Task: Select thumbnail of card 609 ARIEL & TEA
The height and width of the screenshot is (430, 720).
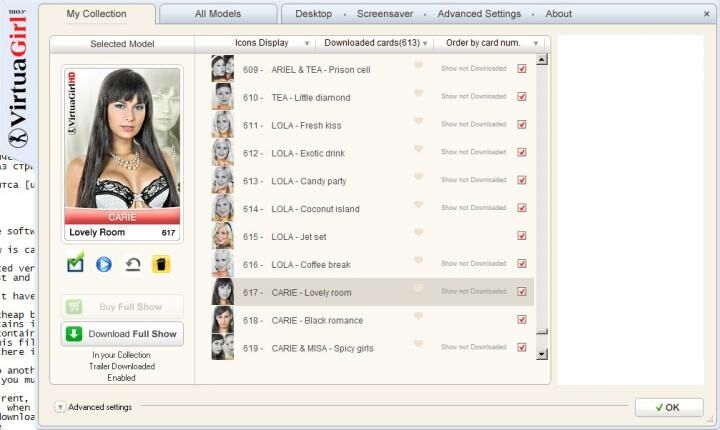Action: point(223,68)
